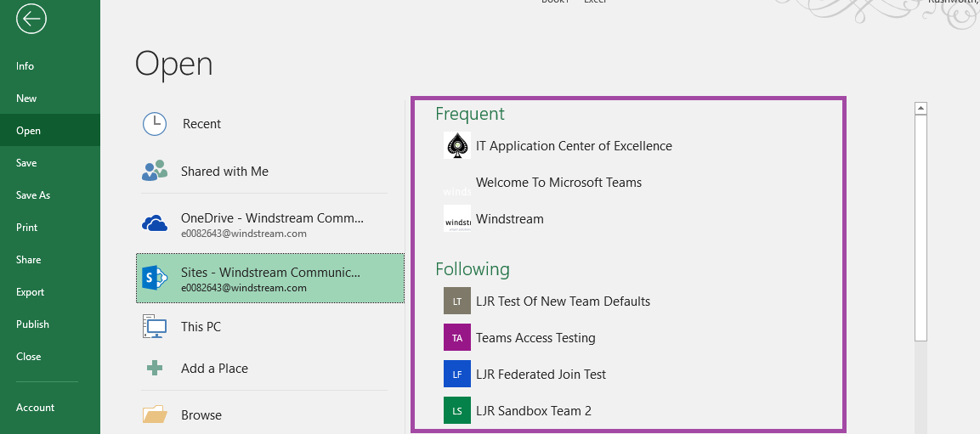Click the scrollbar up arrow
The height and width of the screenshot is (434, 980).
pyautogui.click(x=921, y=109)
